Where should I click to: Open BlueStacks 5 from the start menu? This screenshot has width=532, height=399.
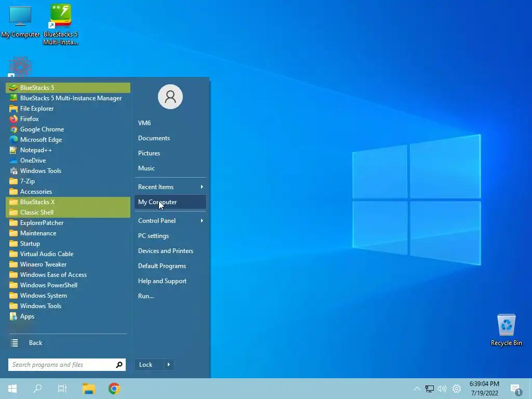click(68, 87)
